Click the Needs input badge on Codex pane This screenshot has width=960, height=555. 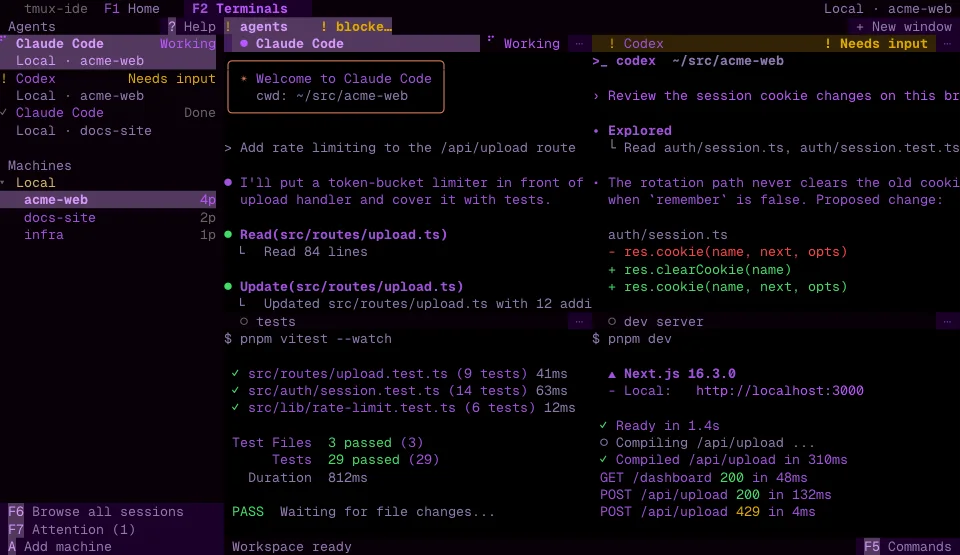click(876, 43)
